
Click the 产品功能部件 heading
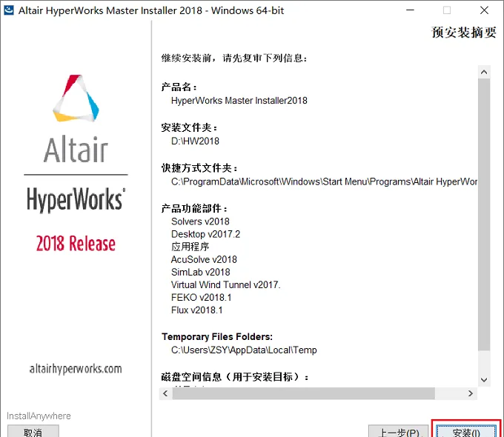click(x=194, y=209)
